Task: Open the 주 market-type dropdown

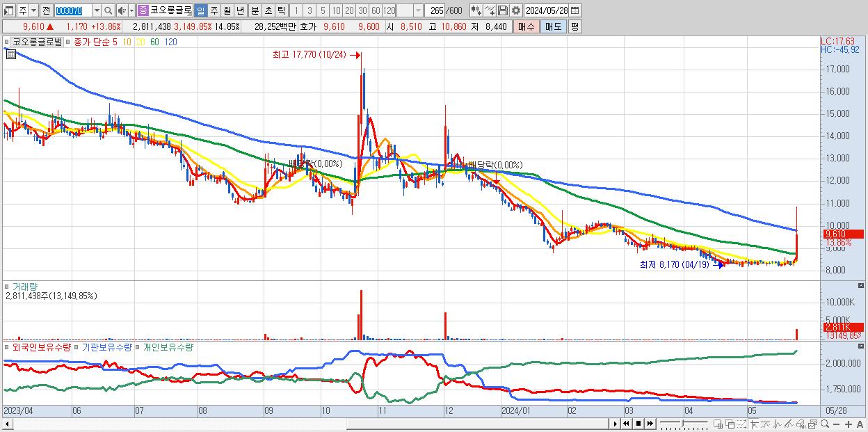Action: [x=34, y=10]
